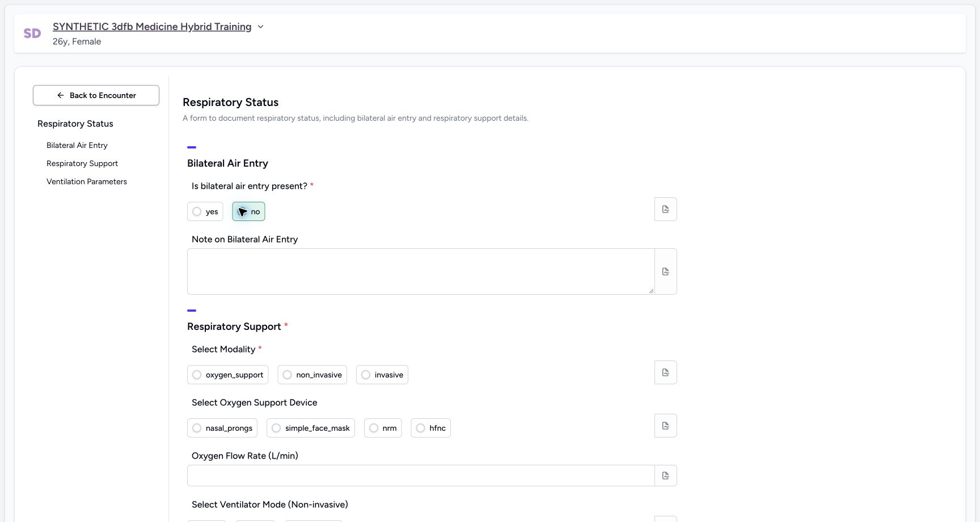Click the note icon beside bilateral air entry radios

(x=665, y=209)
